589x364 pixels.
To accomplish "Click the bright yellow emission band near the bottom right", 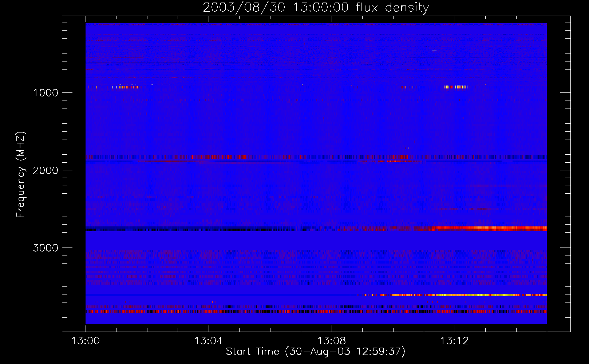I will [451, 295].
